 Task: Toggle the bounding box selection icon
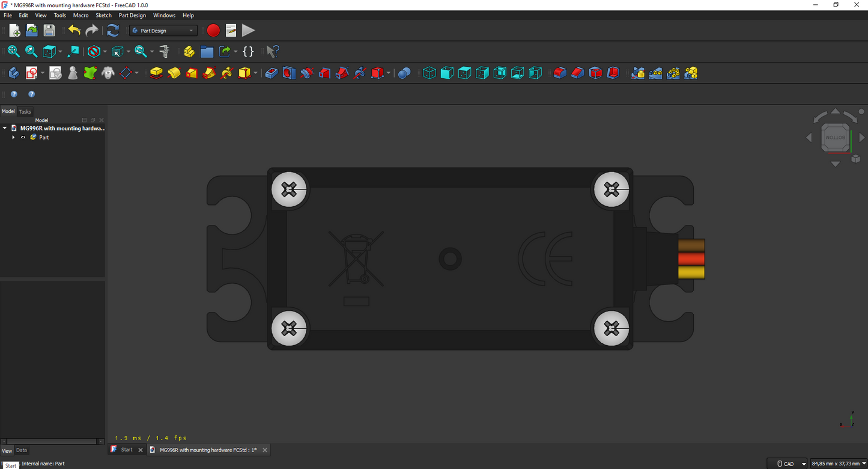(x=118, y=52)
